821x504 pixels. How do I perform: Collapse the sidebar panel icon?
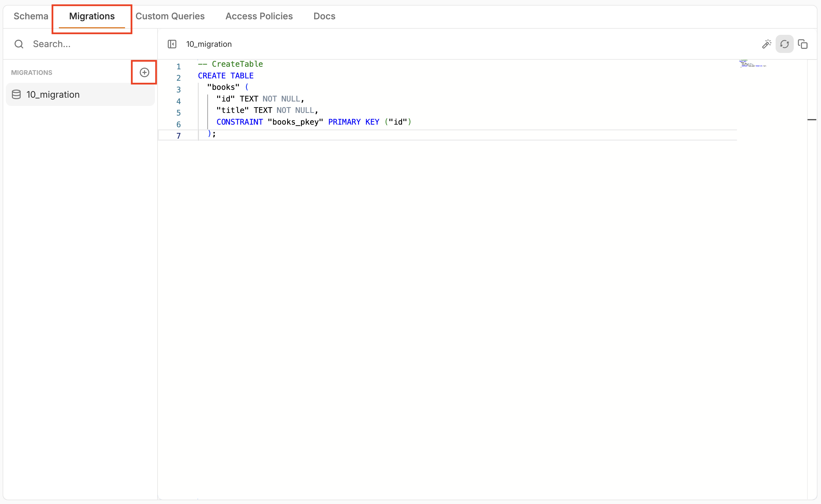point(172,44)
